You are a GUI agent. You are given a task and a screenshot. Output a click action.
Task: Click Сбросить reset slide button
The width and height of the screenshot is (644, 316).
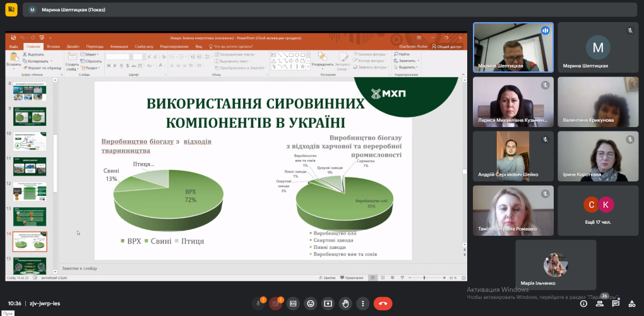[x=91, y=61]
